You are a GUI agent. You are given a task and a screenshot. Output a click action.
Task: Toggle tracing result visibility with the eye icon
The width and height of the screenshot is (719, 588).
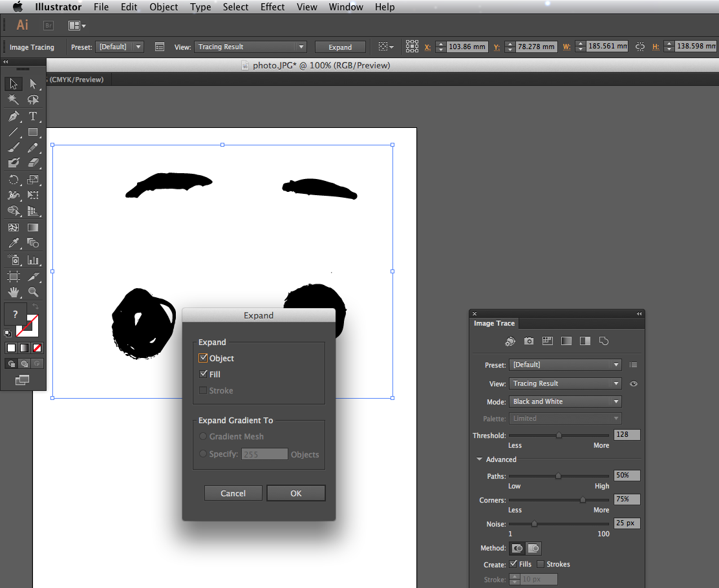pos(633,383)
